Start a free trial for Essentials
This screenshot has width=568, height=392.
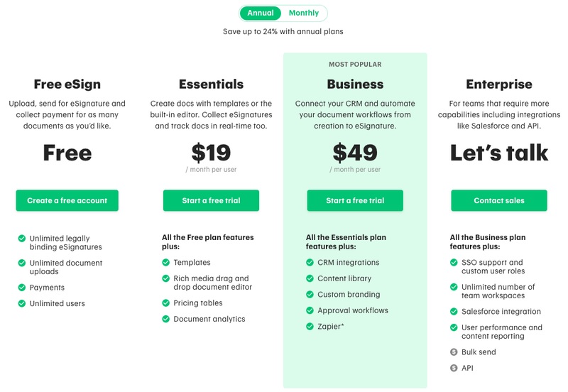(211, 200)
